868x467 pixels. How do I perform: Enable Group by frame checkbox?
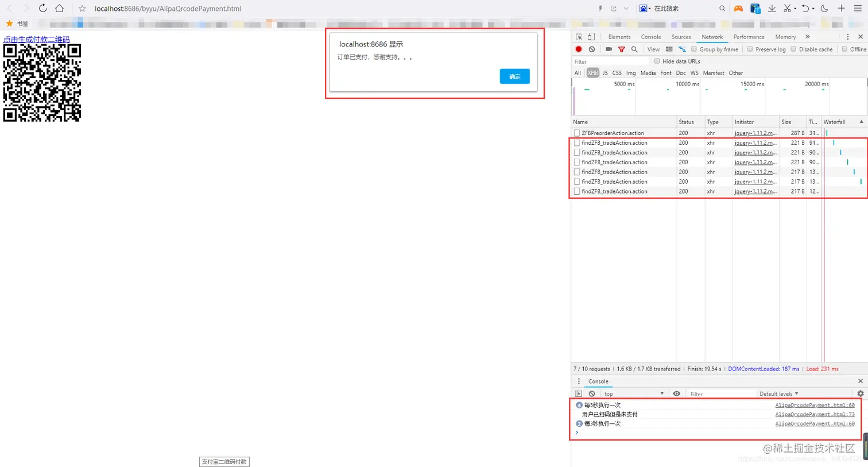click(x=694, y=49)
